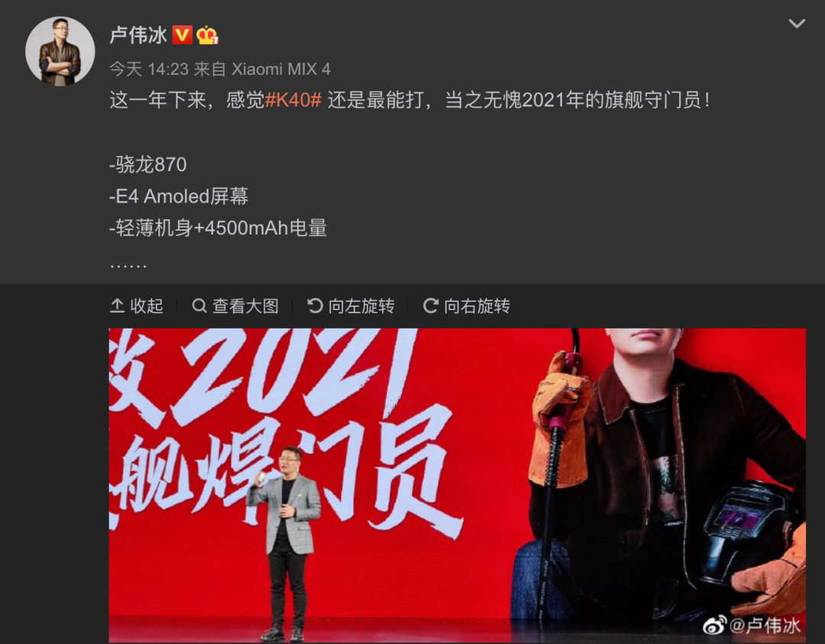Open 卢伟冰's profile avatar
This screenshot has height=644, width=825.
click(60, 51)
